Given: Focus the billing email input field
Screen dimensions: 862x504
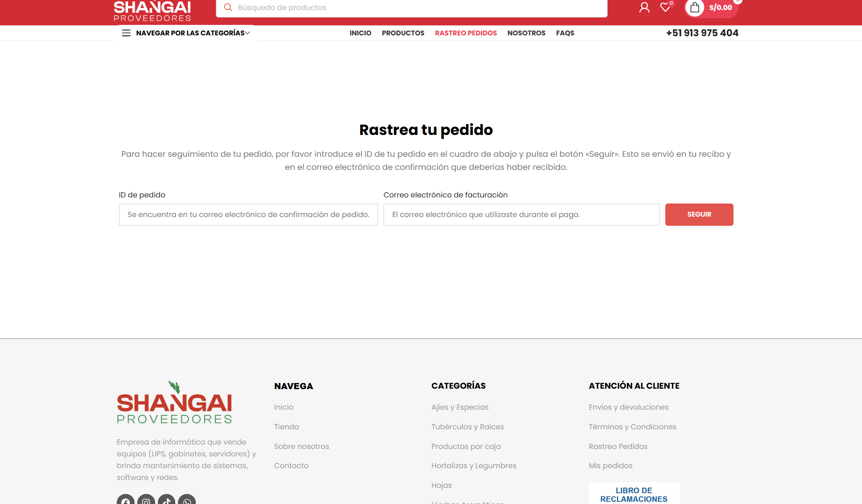Looking at the screenshot, I should [521, 214].
